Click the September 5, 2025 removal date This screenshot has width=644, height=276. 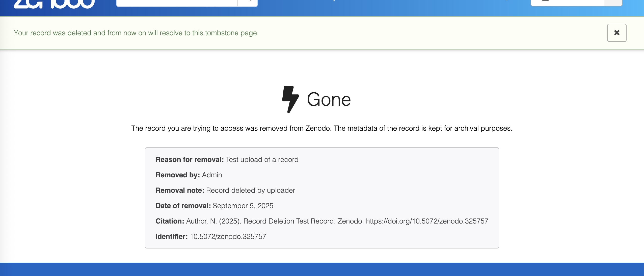point(243,206)
